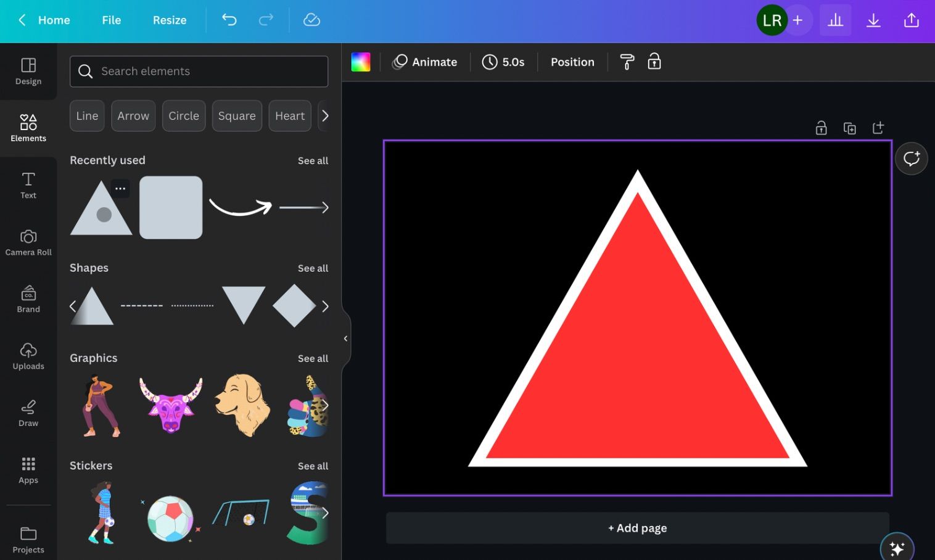This screenshot has width=935, height=560.
Task: Select the Draw tool in the sidebar
Action: point(28,413)
